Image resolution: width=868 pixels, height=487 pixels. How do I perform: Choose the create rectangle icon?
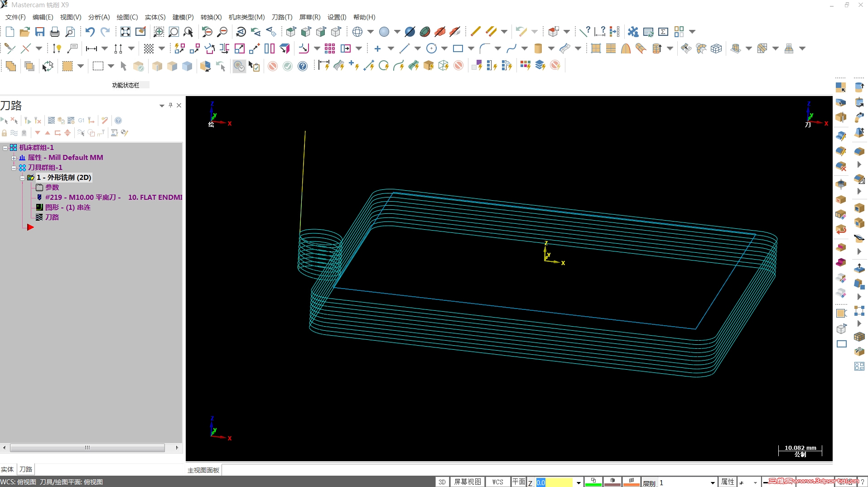[x=458, y=48]
